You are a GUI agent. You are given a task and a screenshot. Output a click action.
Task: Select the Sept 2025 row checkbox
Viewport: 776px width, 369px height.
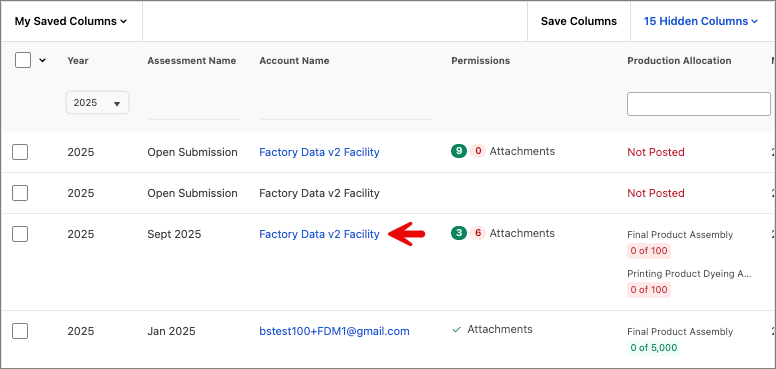pyautogui.click(x=20, y=234)
